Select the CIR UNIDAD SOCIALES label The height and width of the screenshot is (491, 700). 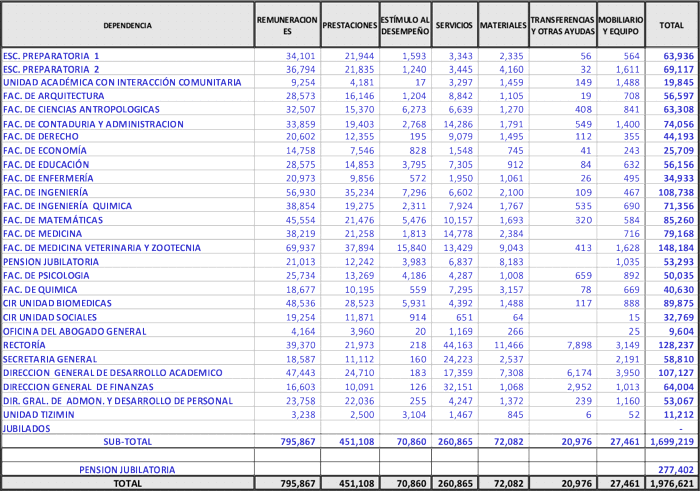[x=50, y=317]
